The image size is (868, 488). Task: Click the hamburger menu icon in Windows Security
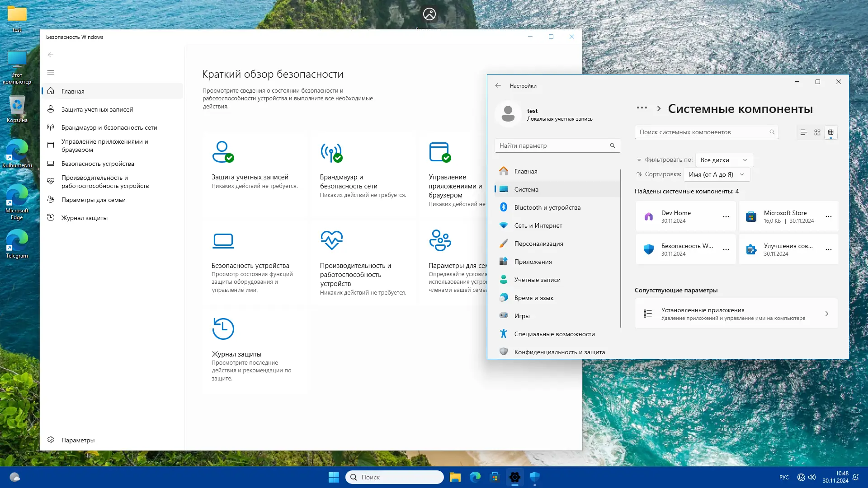(x=51, y=73)
